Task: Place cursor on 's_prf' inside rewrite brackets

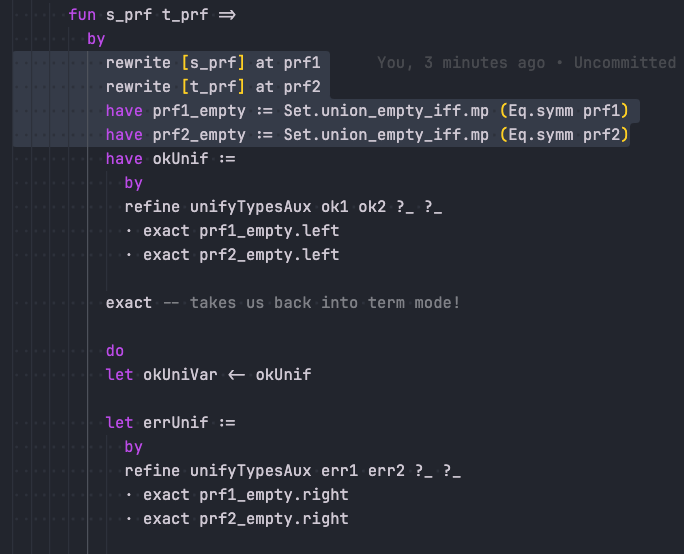Action: (x=213, y=63)
